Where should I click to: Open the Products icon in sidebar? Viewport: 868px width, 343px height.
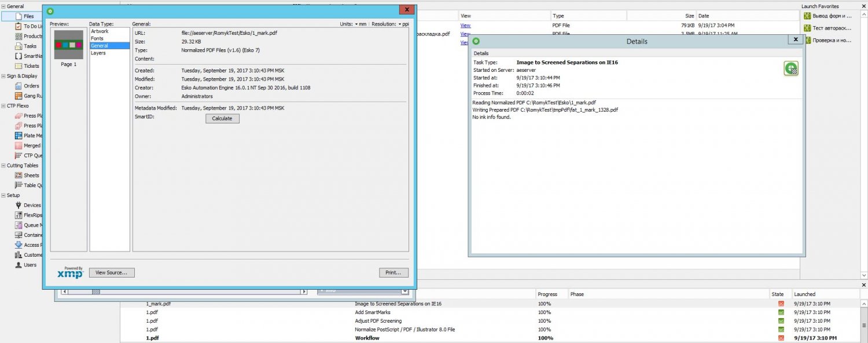pyautogui.click(x=19, y=36)
